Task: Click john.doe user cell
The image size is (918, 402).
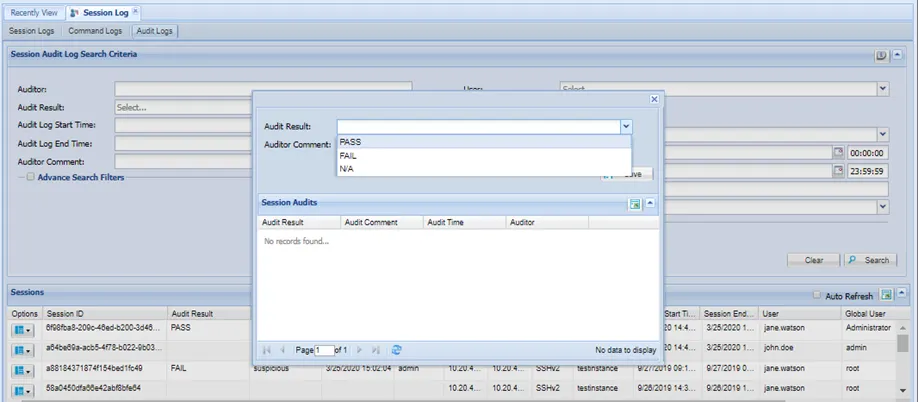Action: pyautogui.click(x=779, y=348)
